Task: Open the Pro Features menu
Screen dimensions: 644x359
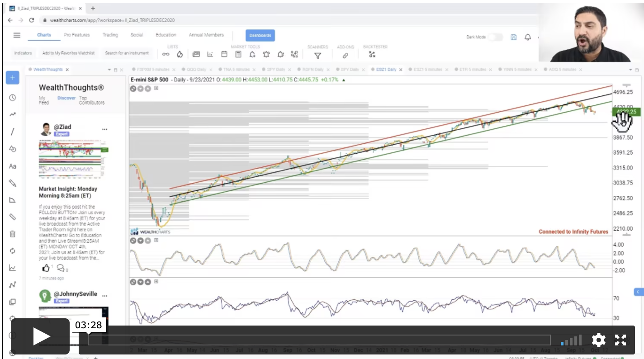Action: click(x=76, y=35)
